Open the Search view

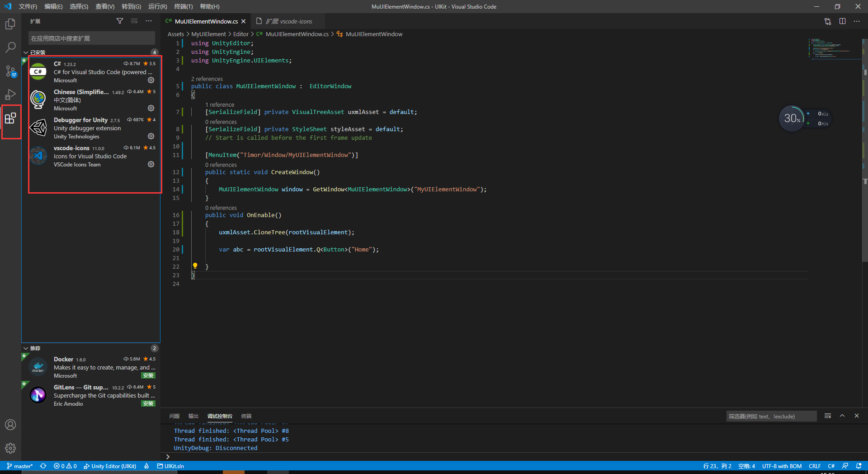(10, 47)
